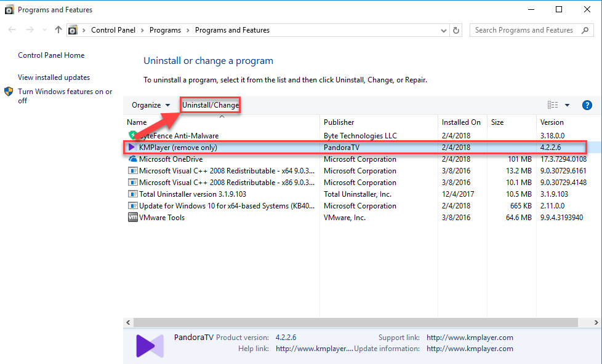Select Visual C++ 2008 Redistributable x64 entry
Screen dimensions: 602x364
(227, 171)
